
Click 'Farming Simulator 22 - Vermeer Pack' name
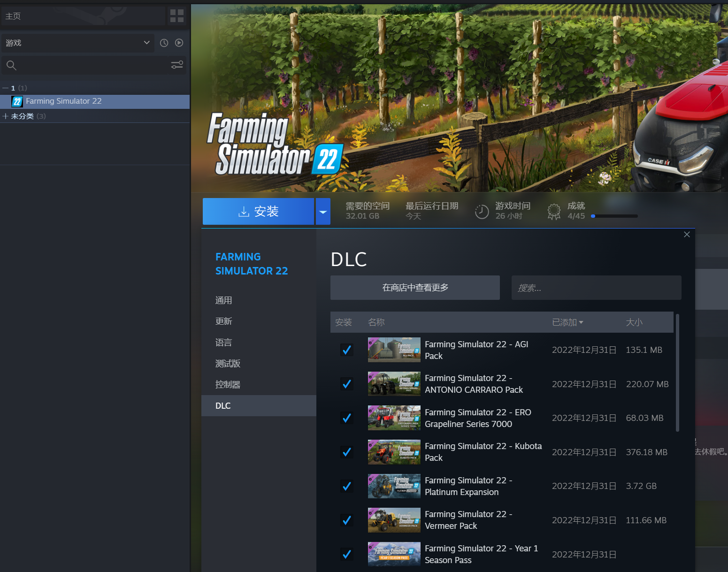tap(468, 520)
